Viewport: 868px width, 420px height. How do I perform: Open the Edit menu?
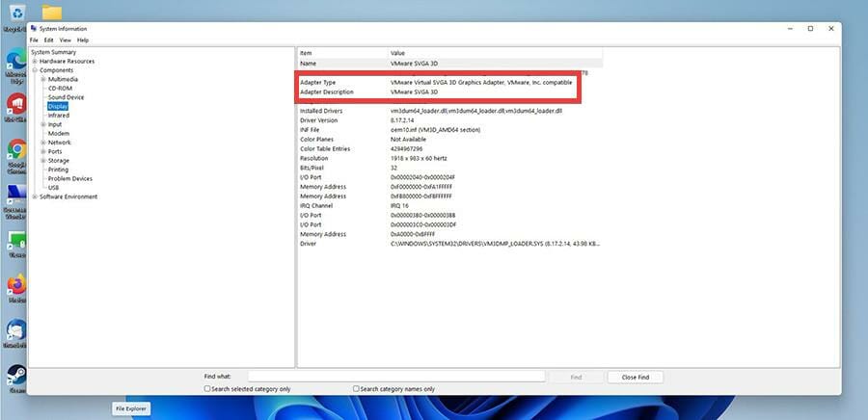pyautogui.click(x=49, y=40)
